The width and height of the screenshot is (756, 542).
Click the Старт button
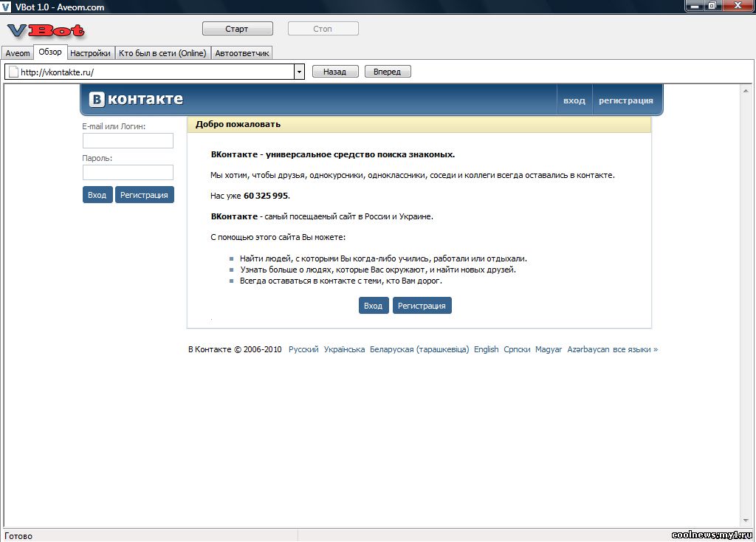[237, 29]
